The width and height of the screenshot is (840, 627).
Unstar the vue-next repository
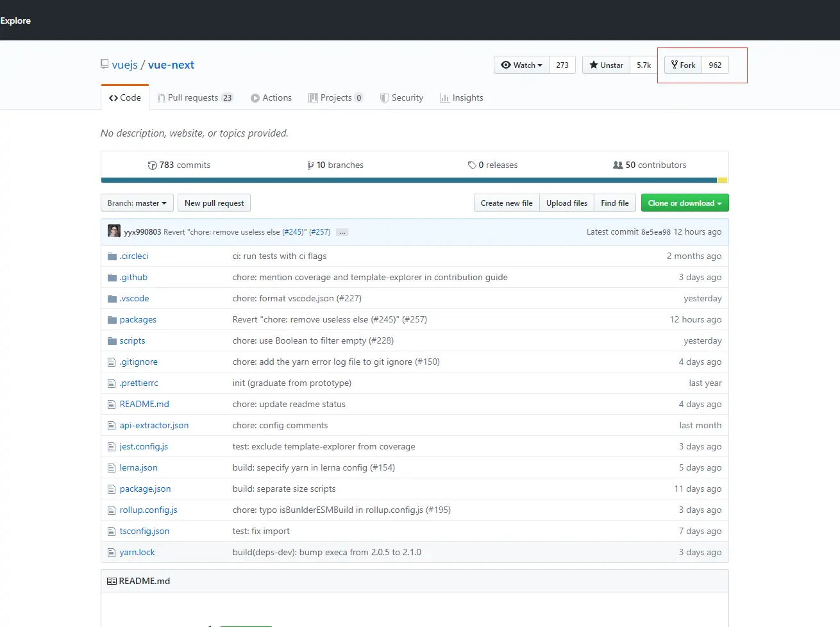pyautogui.click(x=606, y=65)
